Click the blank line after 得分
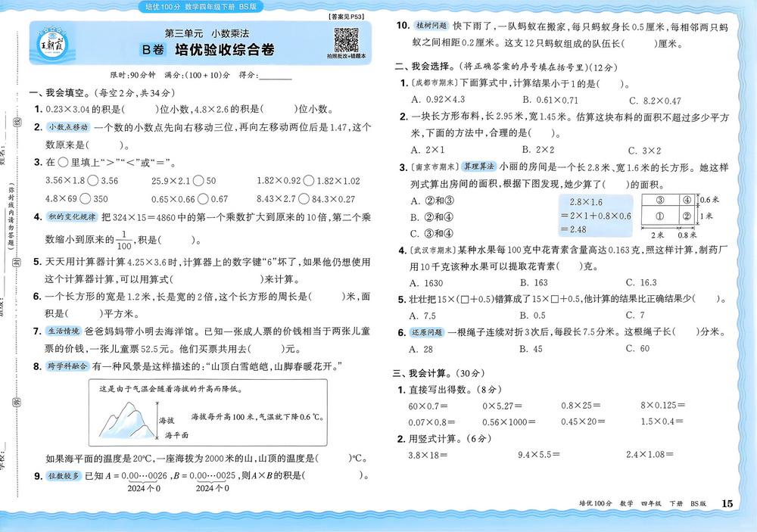 pos(276,78)
